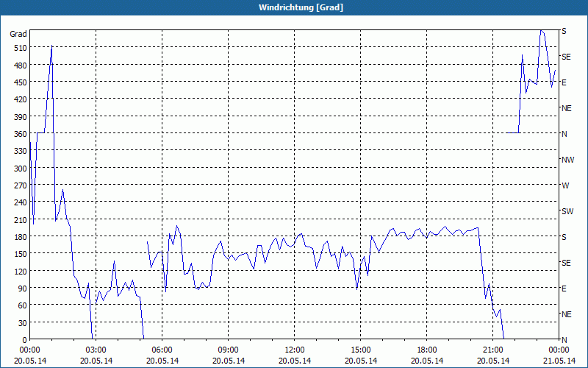The height and width of the screenshot is (368, 588).
Task: Click the "20.05.14" date under "12:00"
Action: (295, 361)
